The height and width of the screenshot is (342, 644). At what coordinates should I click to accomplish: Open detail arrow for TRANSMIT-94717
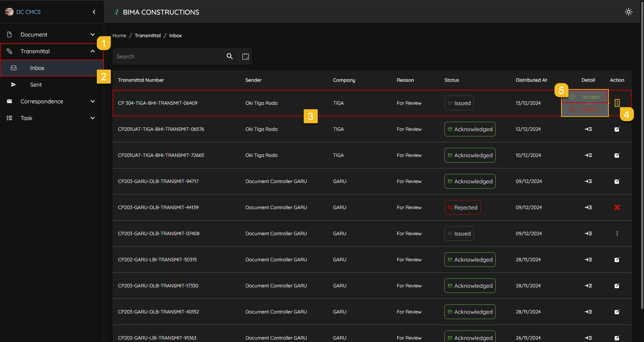(x=588, y=181)
